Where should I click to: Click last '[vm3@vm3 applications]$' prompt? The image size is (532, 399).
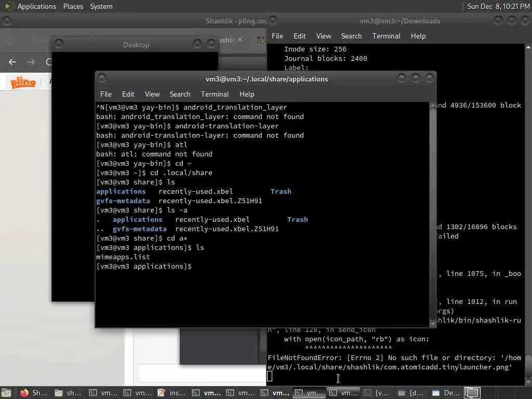[144, 267]
